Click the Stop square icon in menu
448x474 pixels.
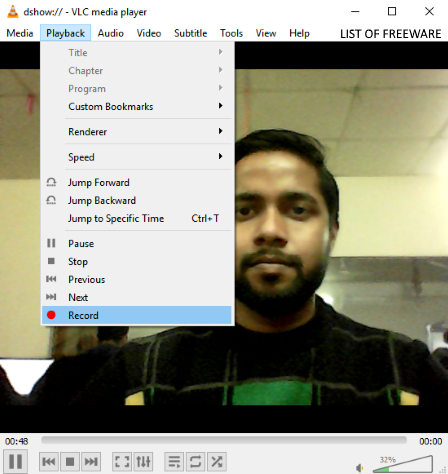click(x=51, y=261)
